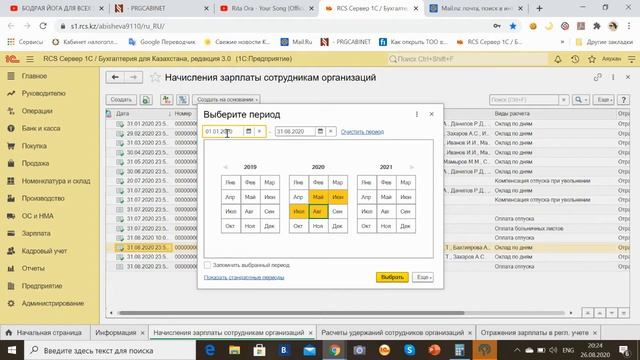This screenshot has height=360, width=640.
Task: Open Chrome extensions puzzle icon
Action: pyautogui.click(x=596, y=26)
